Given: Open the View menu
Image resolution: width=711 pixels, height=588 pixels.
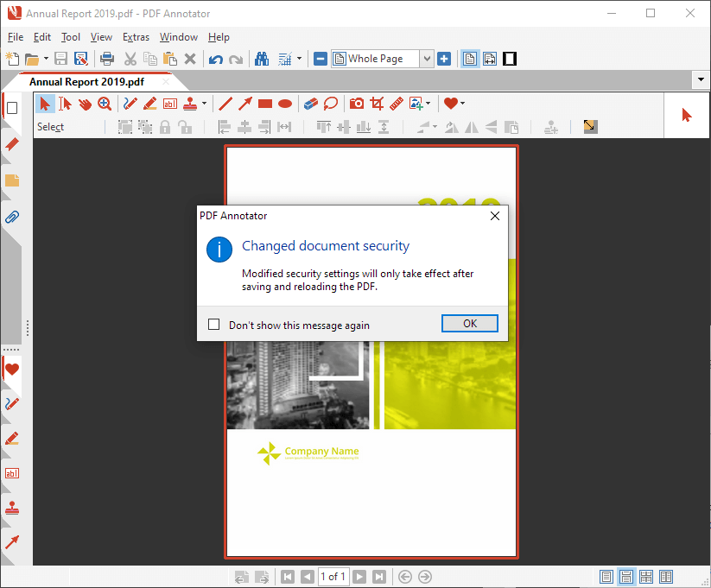Looking at the screenshot, I should (x=101, y=37).
